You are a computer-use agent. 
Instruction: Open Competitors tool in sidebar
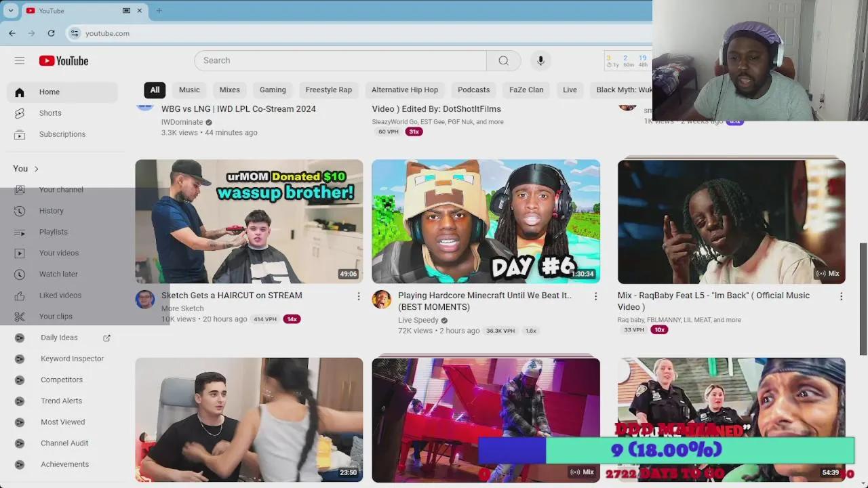point(62,380)
